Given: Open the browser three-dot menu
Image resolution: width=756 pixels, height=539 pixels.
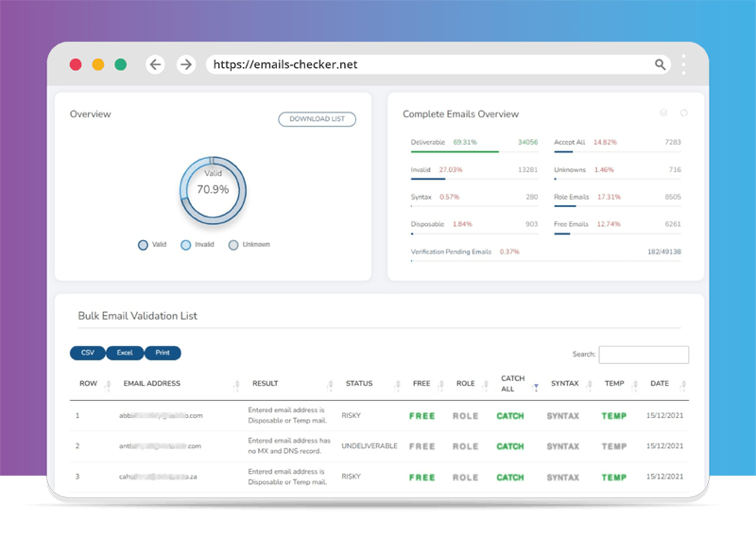Looking at the screenshot, I should (684, 64).
